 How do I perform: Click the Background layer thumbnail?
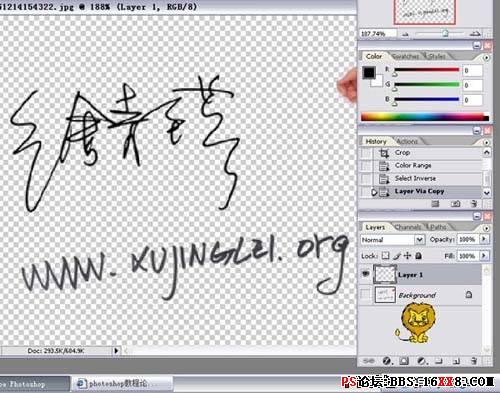pyautogui.click(x=385, y=295)
